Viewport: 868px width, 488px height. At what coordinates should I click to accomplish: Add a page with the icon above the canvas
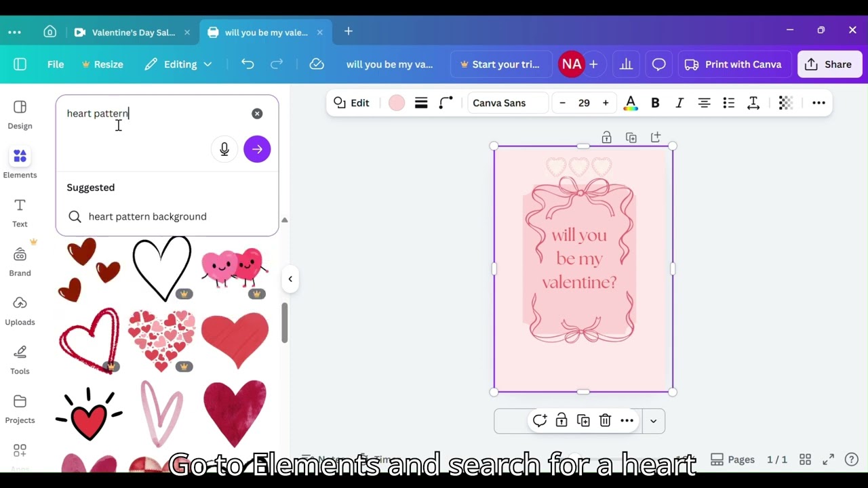point(656,138)
